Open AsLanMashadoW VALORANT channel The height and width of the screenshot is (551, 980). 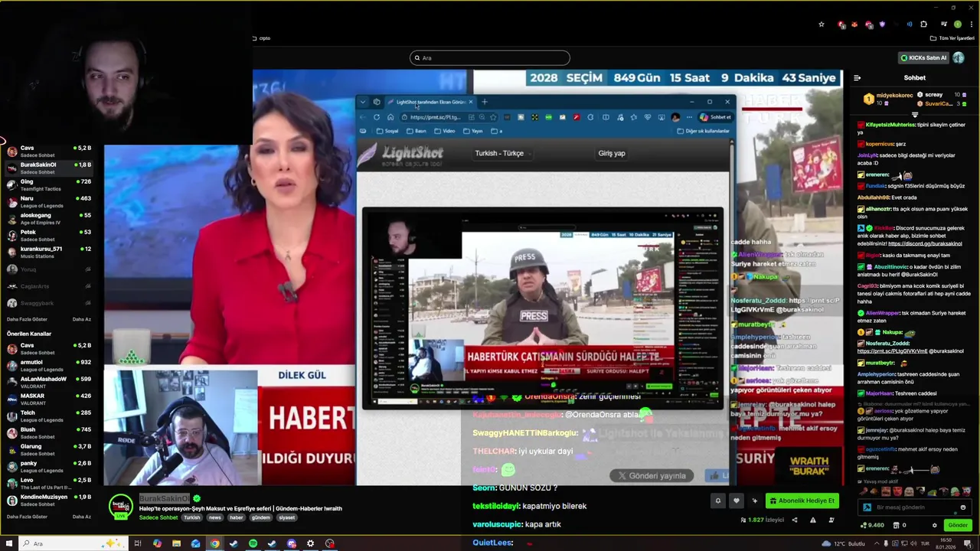(x=49, y=383)
